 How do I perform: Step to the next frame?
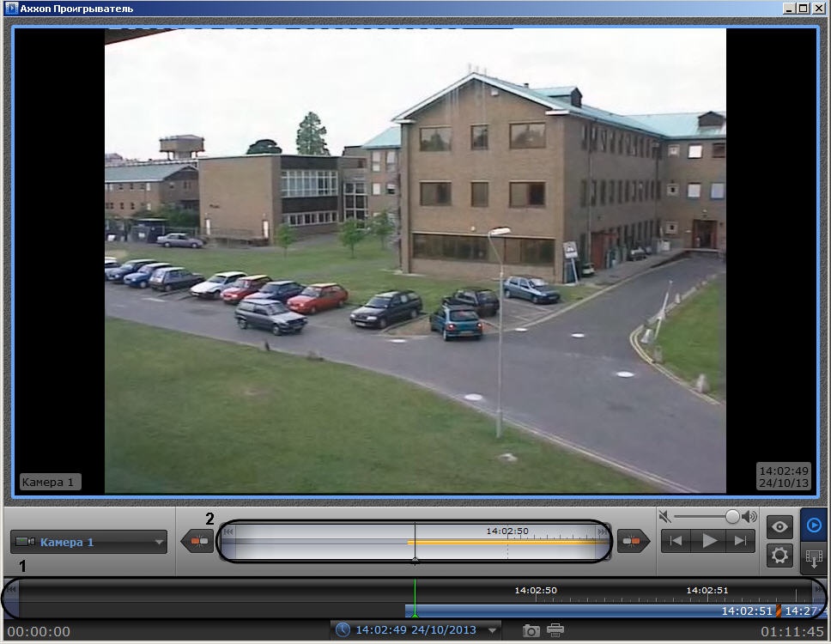[x=739, y=541]
